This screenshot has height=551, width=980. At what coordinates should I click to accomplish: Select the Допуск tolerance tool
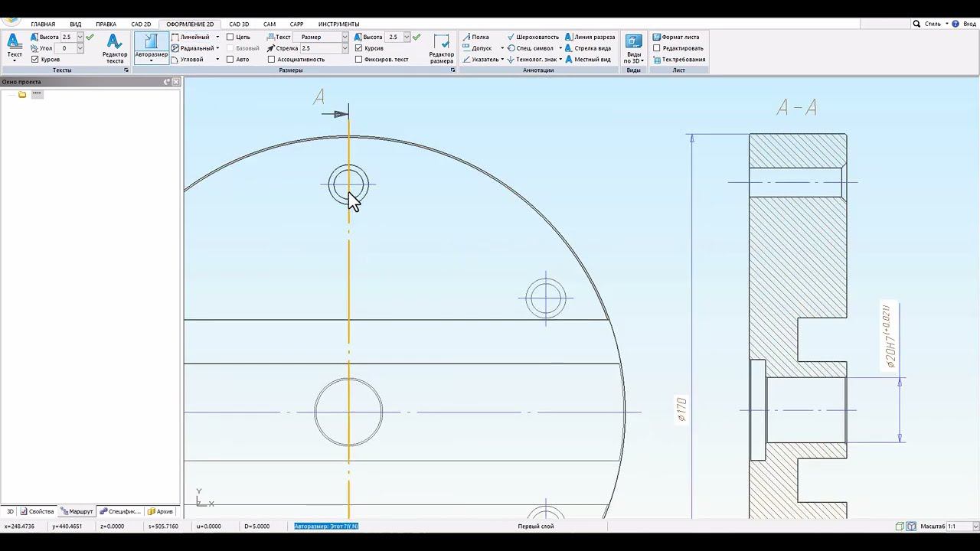477,48
